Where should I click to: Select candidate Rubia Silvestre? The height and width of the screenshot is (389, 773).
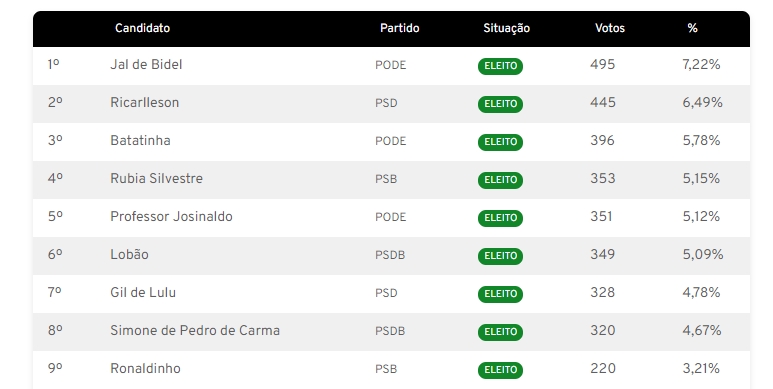tap(156, 178)
